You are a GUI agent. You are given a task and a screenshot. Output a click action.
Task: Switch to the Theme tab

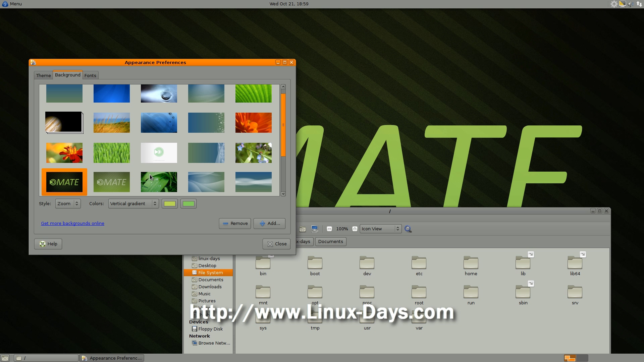pyautogui.click(x=43, y=75)
